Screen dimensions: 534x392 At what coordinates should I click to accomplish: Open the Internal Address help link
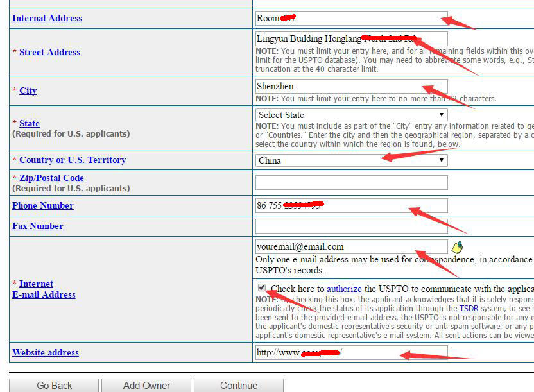(x=47, y=18)
